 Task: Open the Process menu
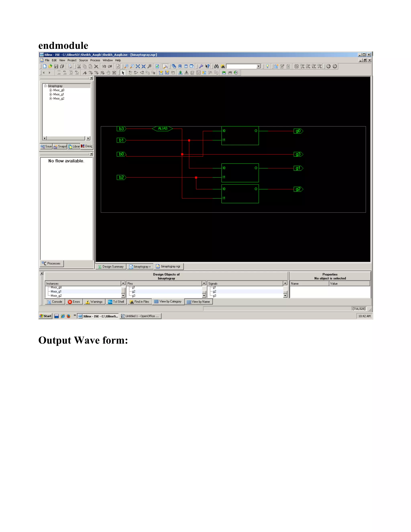coord(95,60)
